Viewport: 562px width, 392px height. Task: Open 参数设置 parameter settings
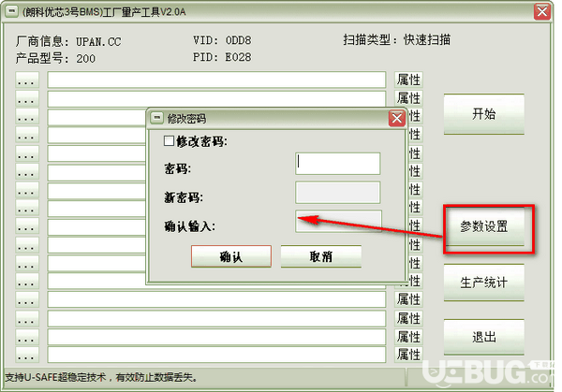(x=484, y=226)
